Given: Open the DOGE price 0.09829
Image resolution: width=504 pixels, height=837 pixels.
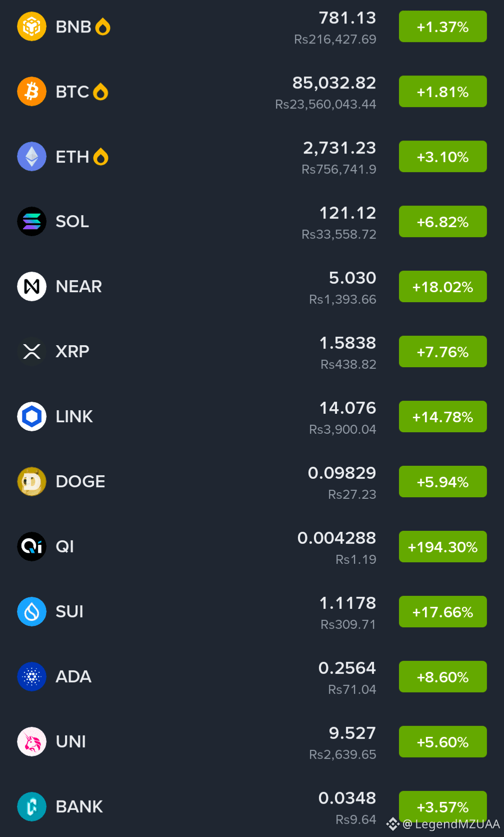Looking at the screenshot, I should pos(342,473).
